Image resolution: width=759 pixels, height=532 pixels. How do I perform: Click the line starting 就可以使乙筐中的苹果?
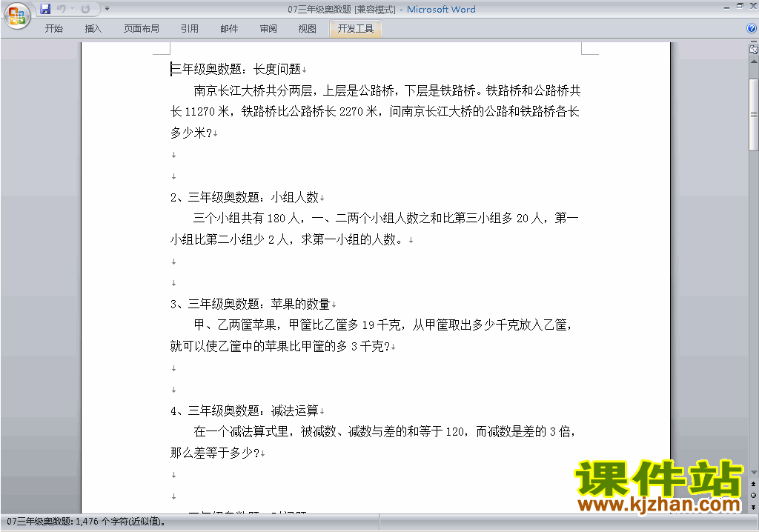[x=280, y=346]
